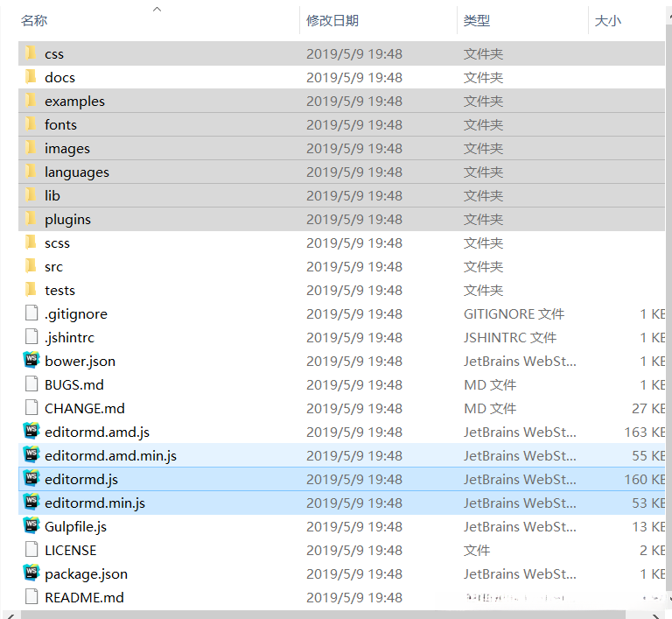Select the editormd.amd.min.js file name

coord(110,455)
